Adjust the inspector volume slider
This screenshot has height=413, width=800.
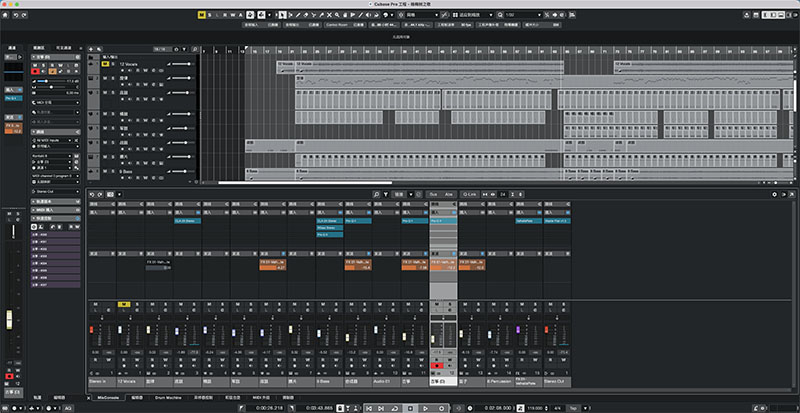pos(52,81)
